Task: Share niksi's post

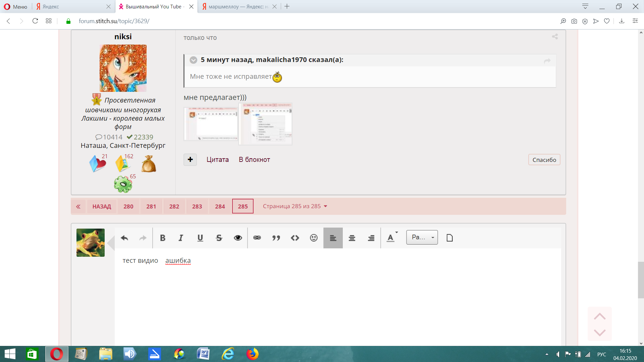Action: (555, 37)
